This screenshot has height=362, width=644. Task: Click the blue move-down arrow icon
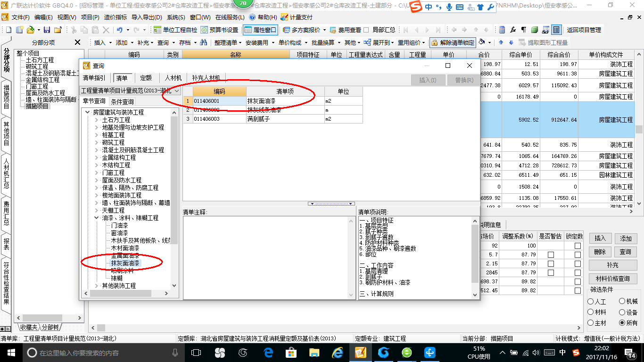click(511, 42)
